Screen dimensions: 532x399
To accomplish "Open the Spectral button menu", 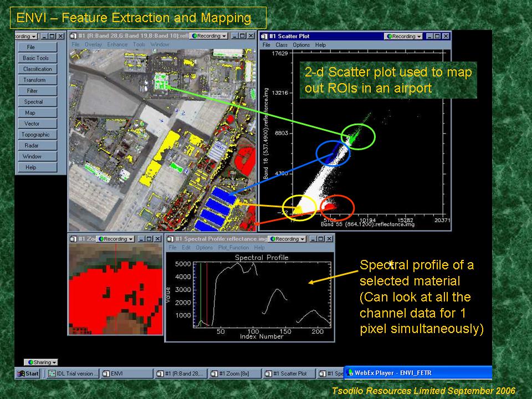I will click(x=37, y=102).
